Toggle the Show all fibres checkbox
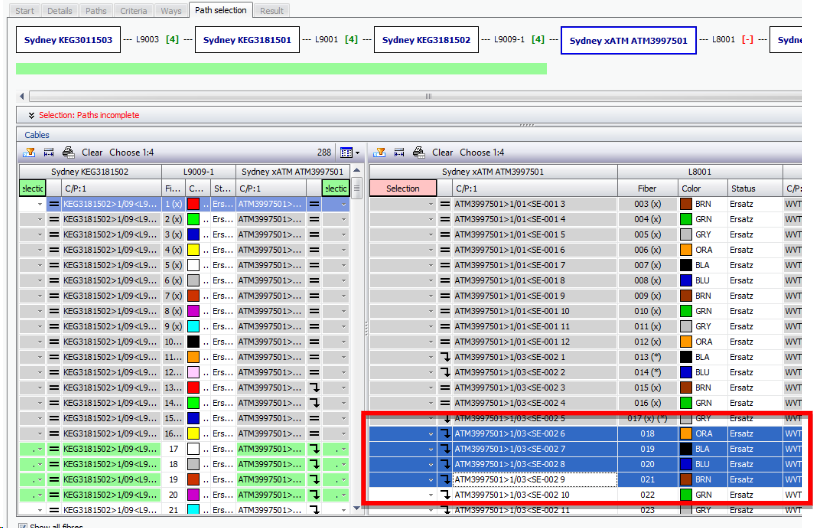The height and width of the screenshot is (528, 816). [x=22, y=525]
